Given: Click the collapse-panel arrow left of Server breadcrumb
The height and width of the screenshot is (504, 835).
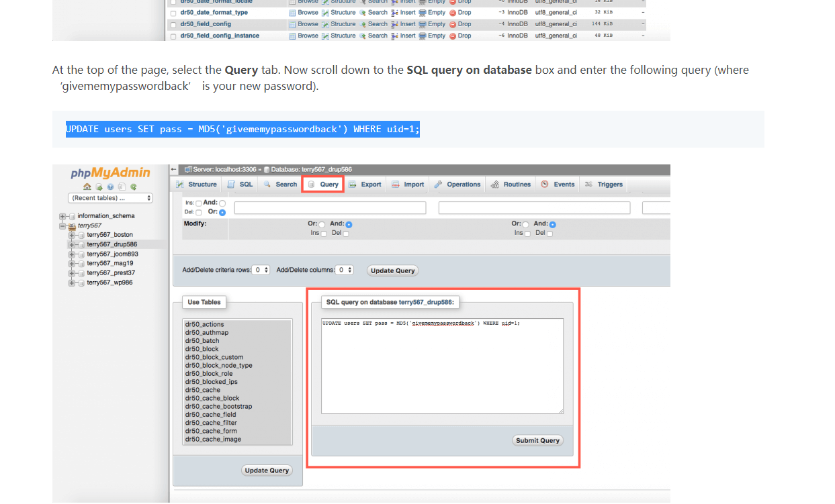Looking at the screenshot, I should pos(174,169).
